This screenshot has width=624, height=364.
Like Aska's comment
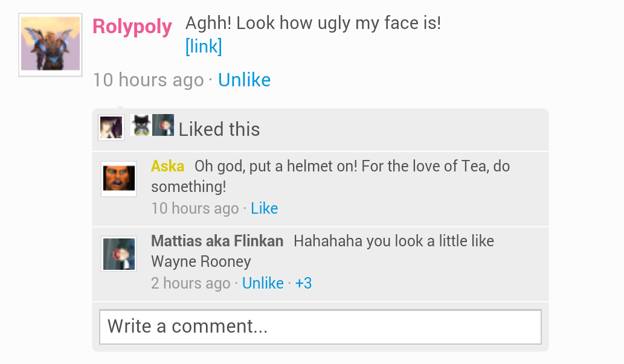point(265,209)
